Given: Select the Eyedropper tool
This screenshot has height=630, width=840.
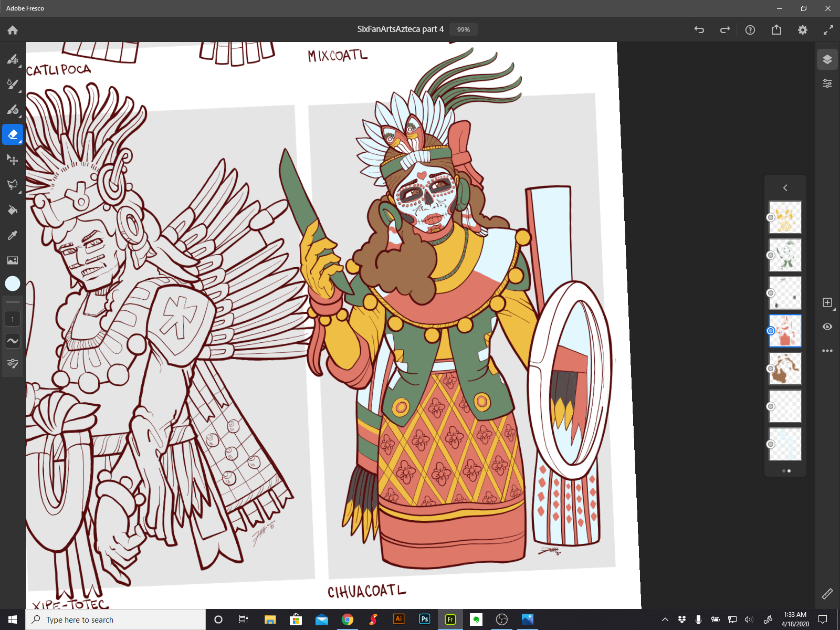Looking at the screenshot, I should pyautogui.click(x=13, y=235).
